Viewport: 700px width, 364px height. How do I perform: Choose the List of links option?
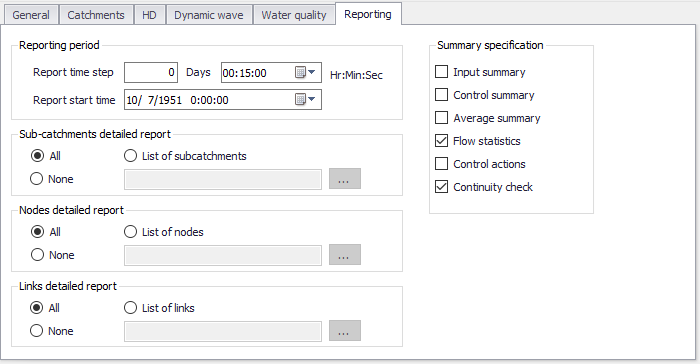click(130, 307)
